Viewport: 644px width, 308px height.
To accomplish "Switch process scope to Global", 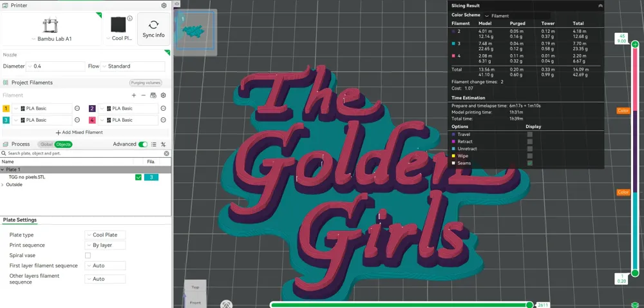I will (46, 144).
